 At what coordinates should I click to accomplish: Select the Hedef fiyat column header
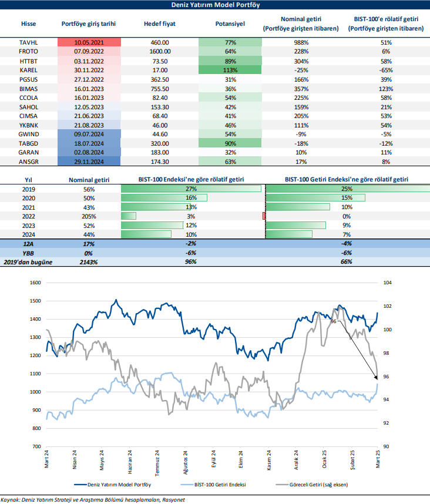click(x=157, y=24)
